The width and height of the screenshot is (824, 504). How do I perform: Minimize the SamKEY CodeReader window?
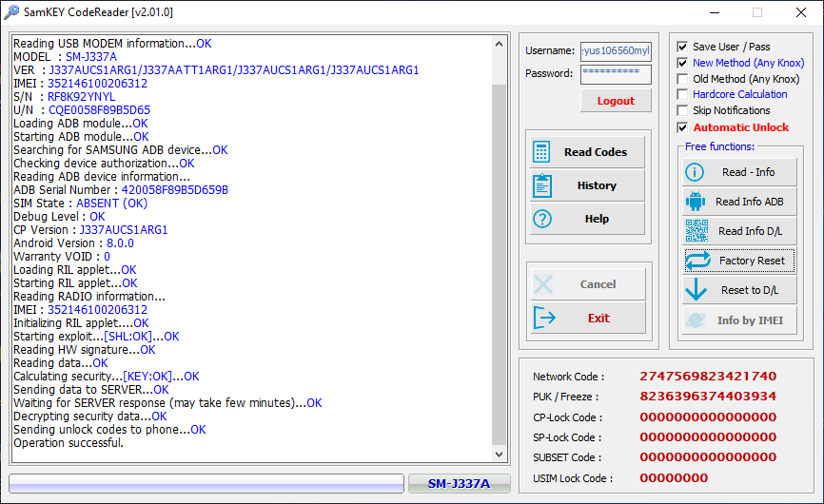point(715,12)
